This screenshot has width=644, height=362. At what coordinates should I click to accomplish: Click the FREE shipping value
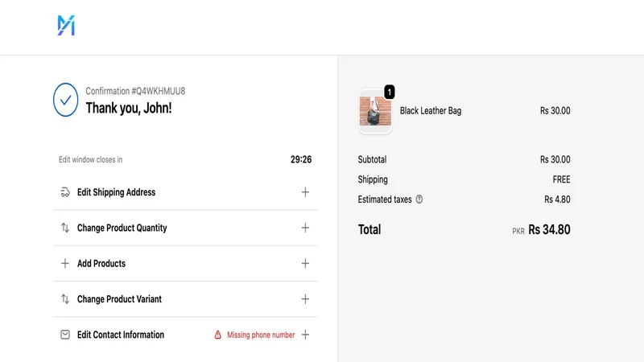(561, 179)
